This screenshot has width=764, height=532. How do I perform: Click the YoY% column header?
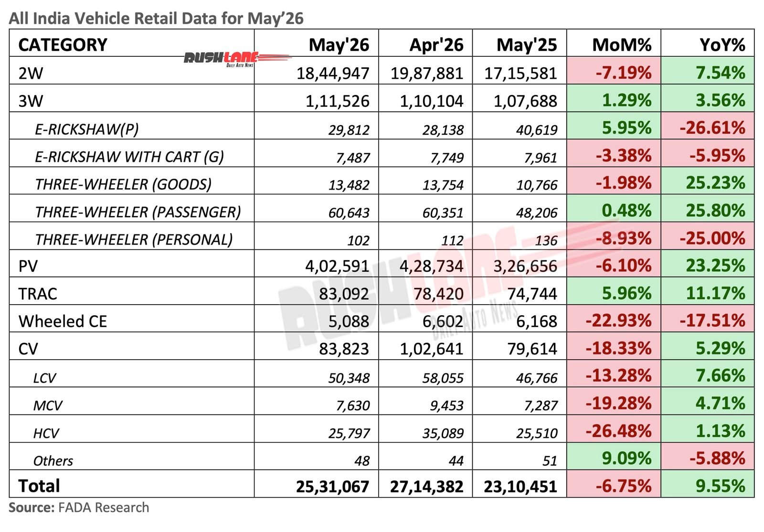722,45
